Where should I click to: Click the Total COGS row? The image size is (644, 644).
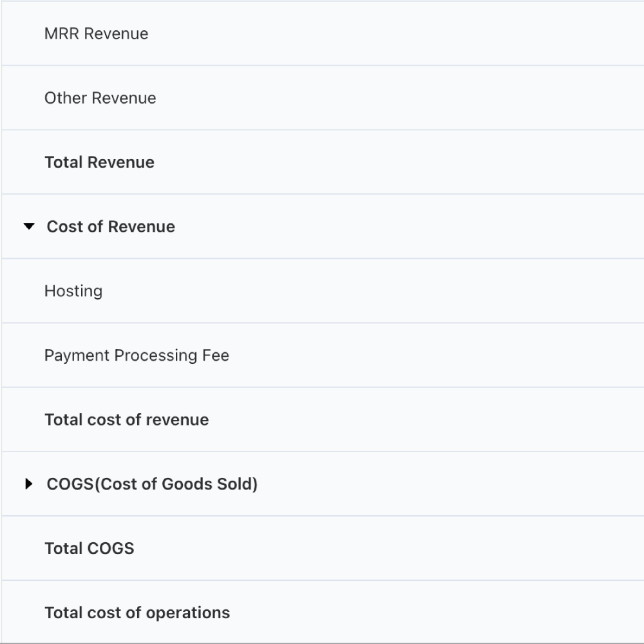89,548
